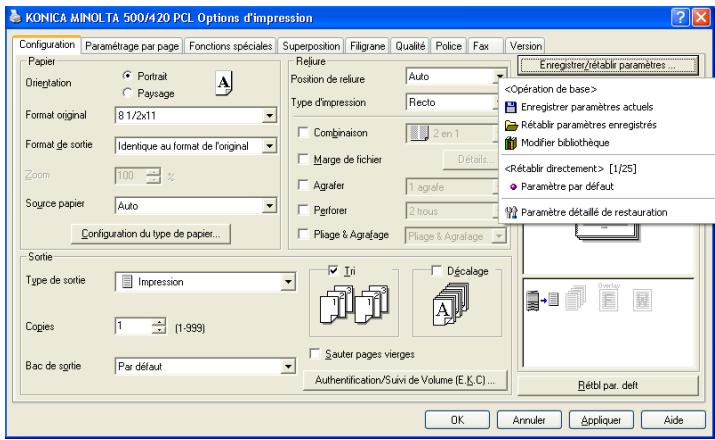Image resolution: width=715 pixels, height=440 pixels.
Task: Click the folder icon beside Rétablir paramètres enregistrés
Action: (511, 125)
